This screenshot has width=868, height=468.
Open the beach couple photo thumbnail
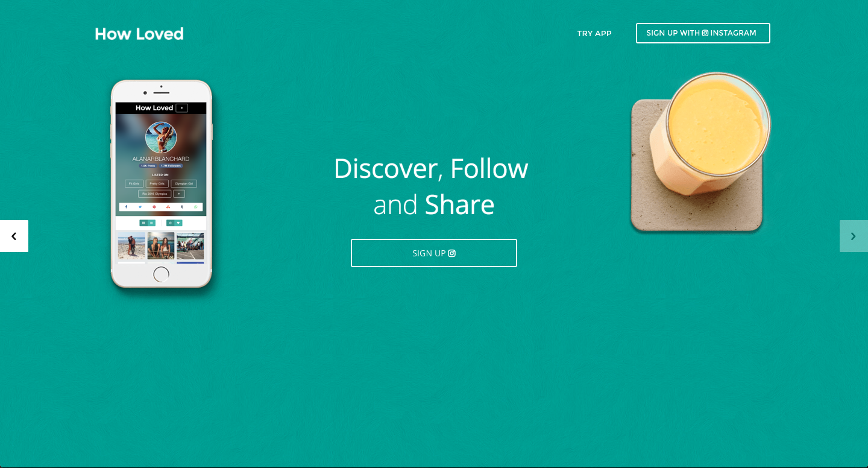(131, 245)
